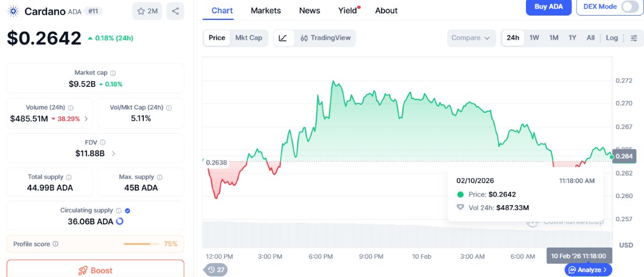Switch to line chart icon
The image size is (644, 277).
pos(283,38)
